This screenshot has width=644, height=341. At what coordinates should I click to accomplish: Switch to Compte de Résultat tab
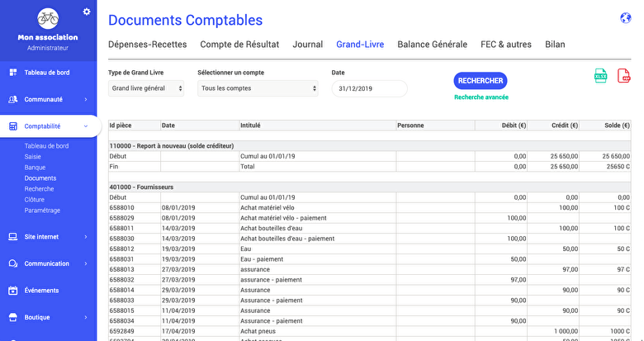tap(239, 45)
